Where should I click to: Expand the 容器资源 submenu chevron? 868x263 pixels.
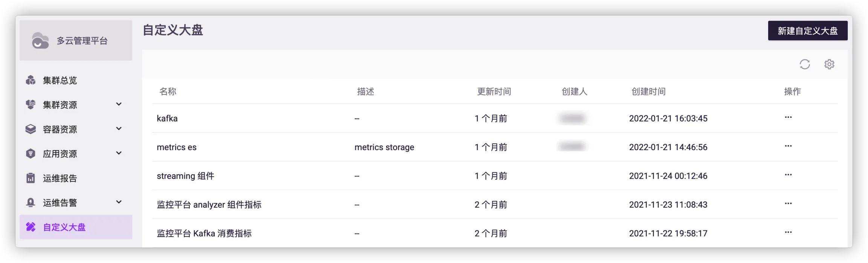pyautogui.click(x=119, y=129)
